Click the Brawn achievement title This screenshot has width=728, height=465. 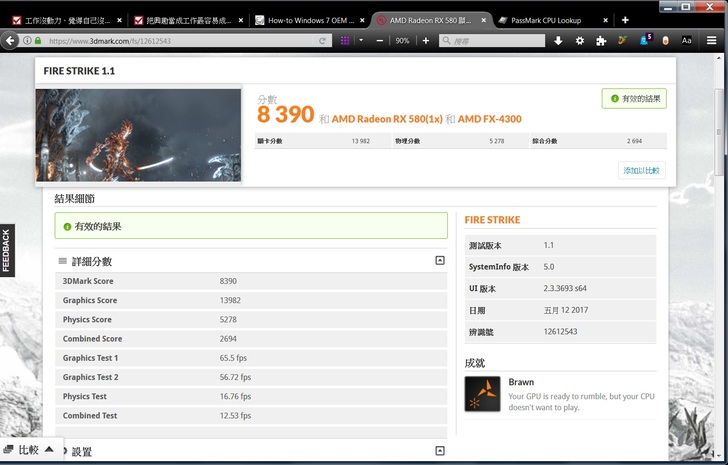[521, 382]
